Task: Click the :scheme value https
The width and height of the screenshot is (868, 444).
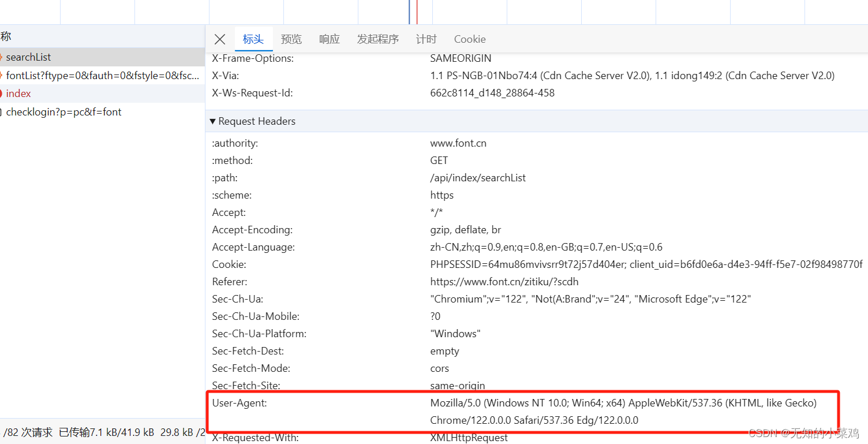Action: [x=442, y=195]
